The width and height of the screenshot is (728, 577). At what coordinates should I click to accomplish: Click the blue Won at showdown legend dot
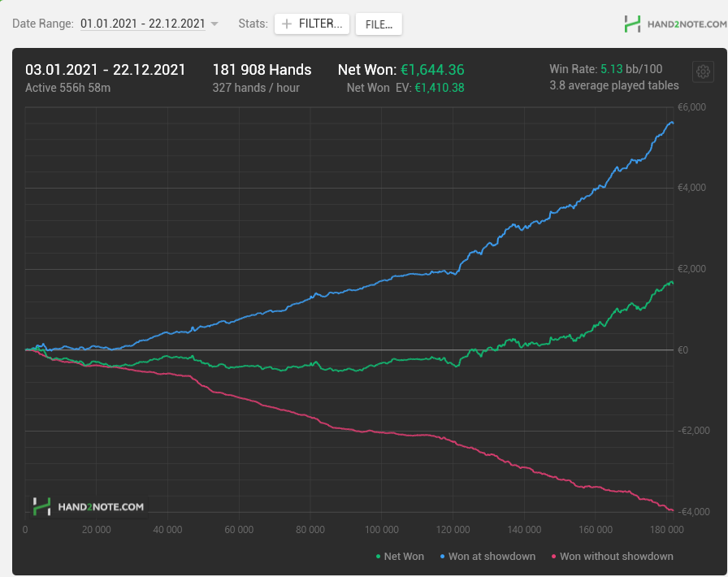tap(443, 557)
